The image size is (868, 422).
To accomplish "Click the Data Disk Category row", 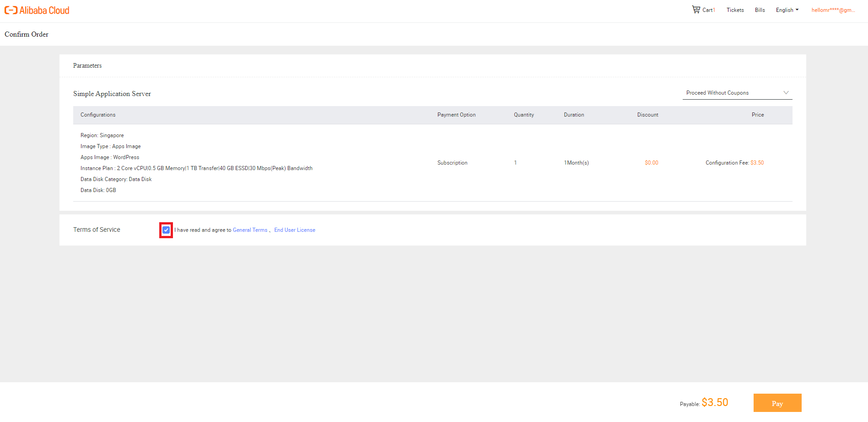I will pos(116,179).
